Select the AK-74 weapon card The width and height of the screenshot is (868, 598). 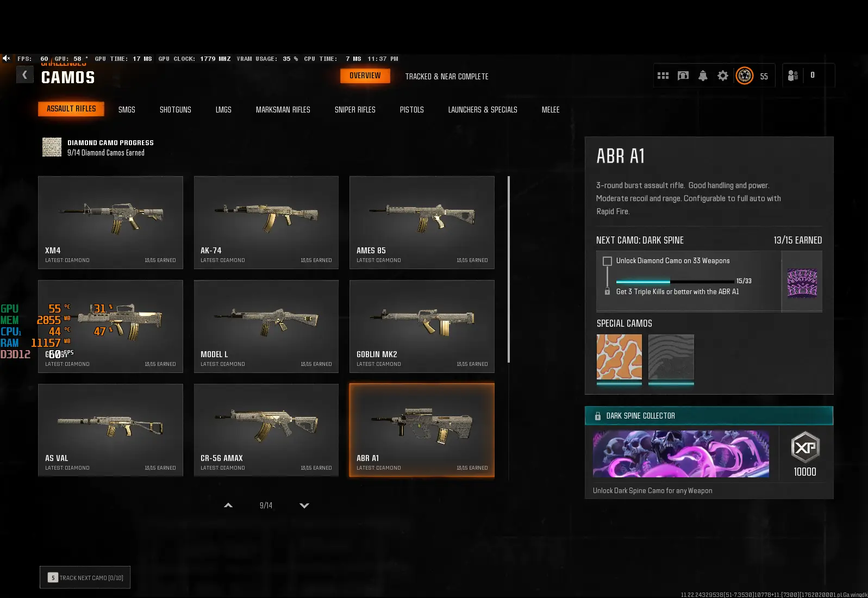pyautogui.click(x=266, y=222)
